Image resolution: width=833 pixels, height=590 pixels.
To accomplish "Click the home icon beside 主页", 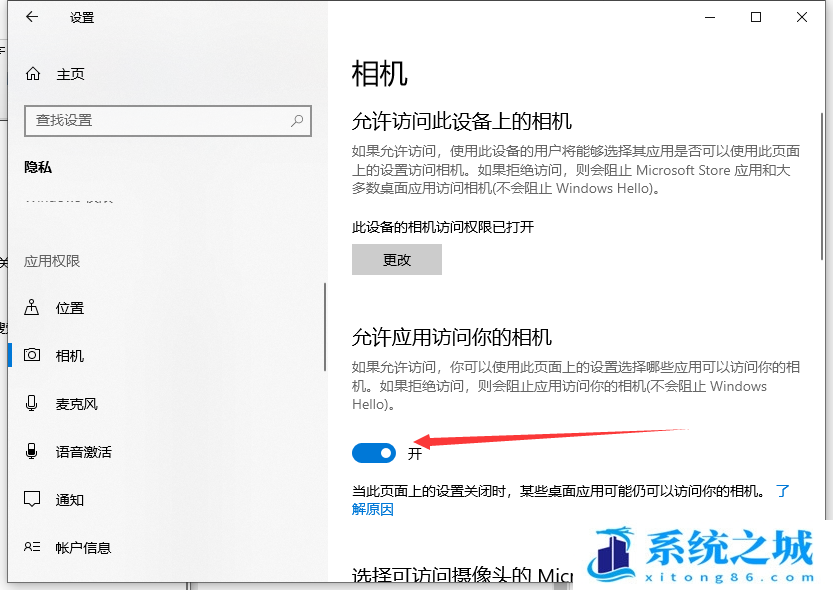I will (33, 74).
